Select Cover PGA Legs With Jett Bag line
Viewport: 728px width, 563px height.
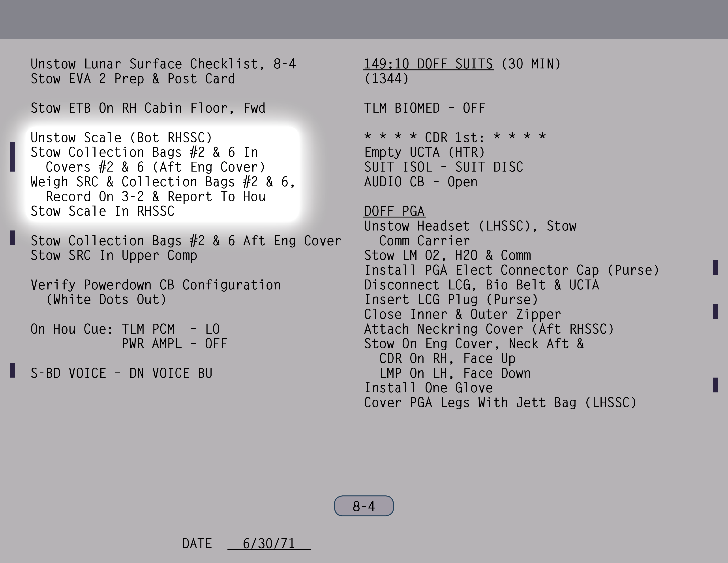[x=500, y=402]
